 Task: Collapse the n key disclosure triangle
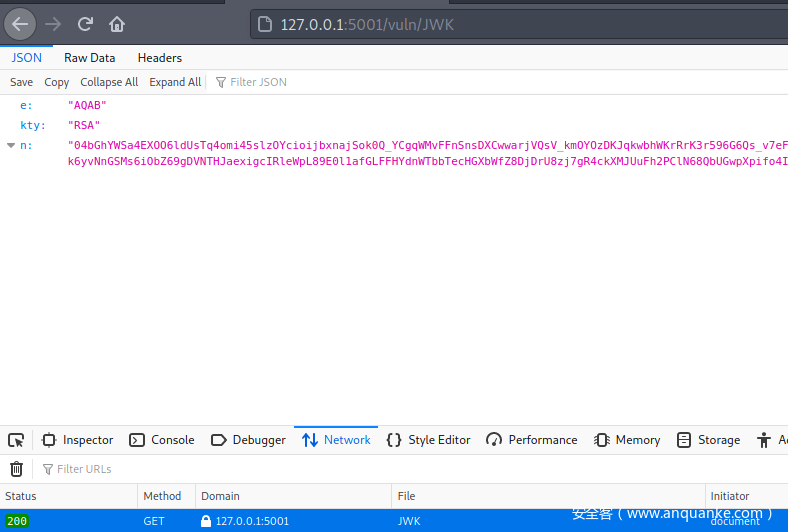point(11,145)
